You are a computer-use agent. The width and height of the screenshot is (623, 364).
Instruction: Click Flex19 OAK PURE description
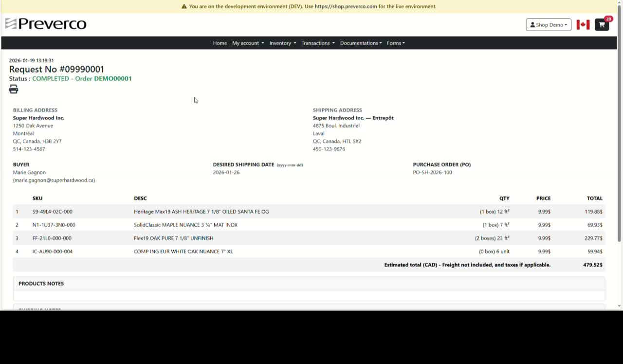174,238
